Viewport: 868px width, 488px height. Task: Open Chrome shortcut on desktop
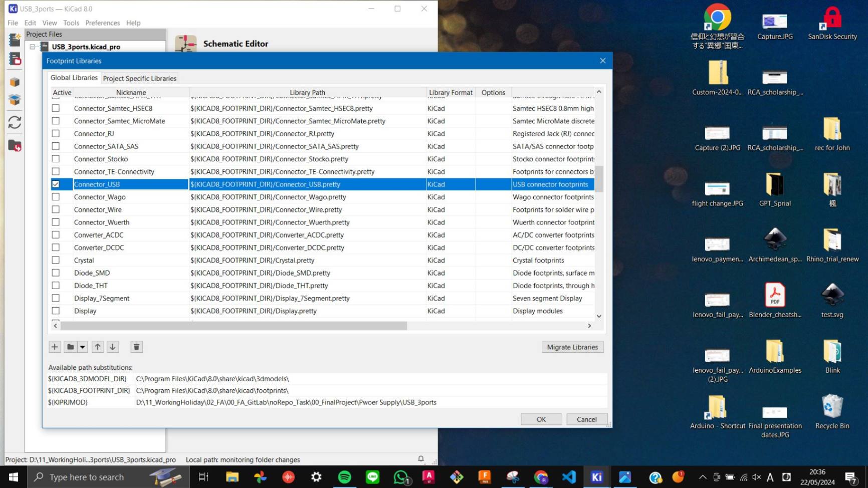pos(717,26)
